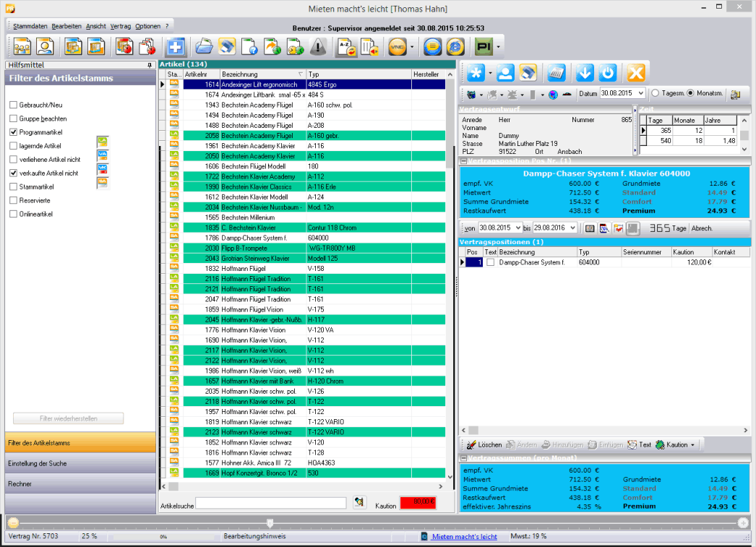756x547 pixels.
Task: Click the article list horizontal scrollbar
Action: [x=302, y=486]
